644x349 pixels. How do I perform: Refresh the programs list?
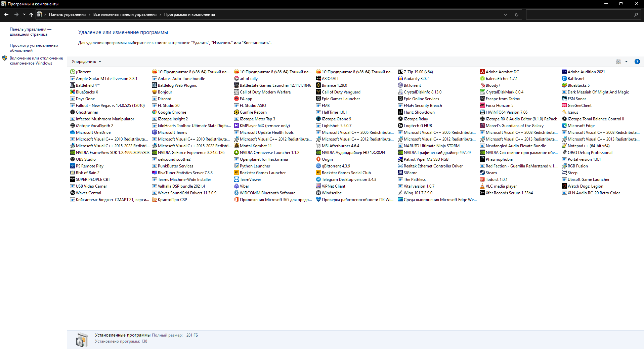516,14
